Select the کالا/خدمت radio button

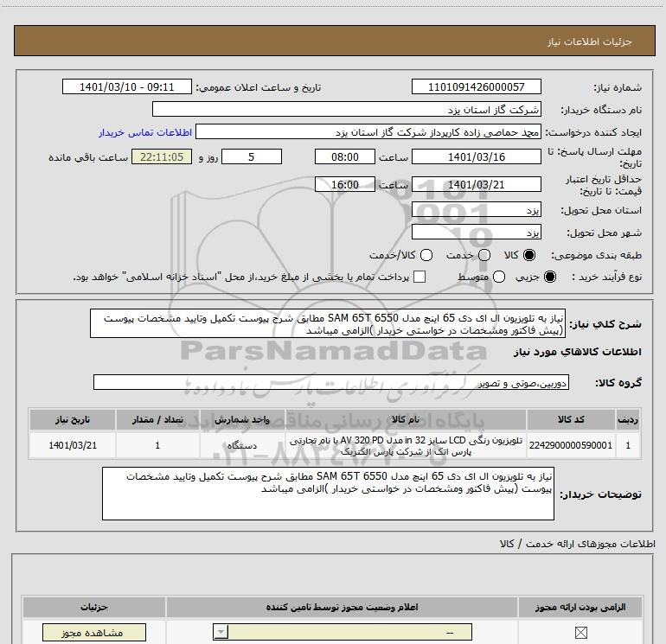click(426, 255)
